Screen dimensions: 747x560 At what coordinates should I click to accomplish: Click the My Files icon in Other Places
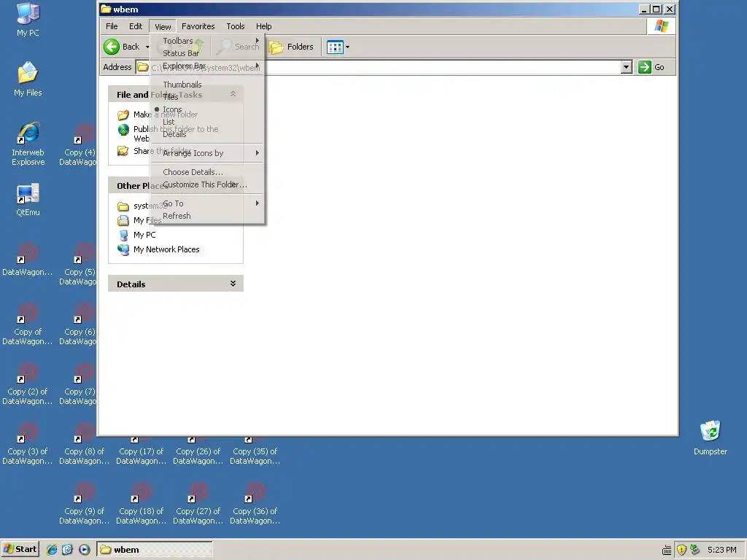point(123,220)
